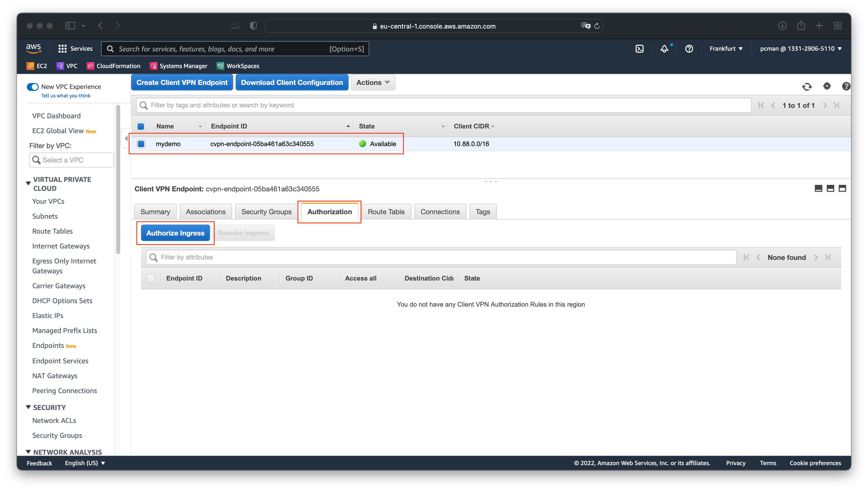Focus the Select a VPC filter field
This screenshot has width=868, height=491.
click(x=72, y=160)
